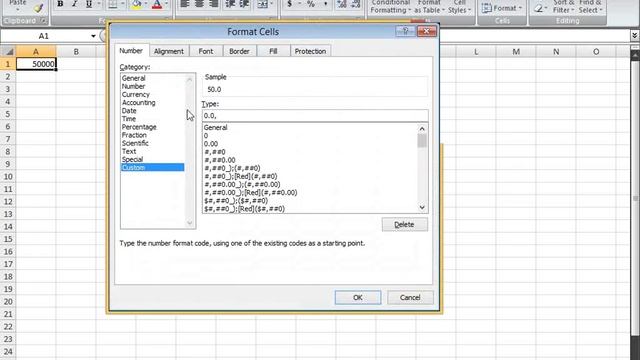Click the Comma Style icon
This screenshot has width=640, height=360.
coord(325,4)
